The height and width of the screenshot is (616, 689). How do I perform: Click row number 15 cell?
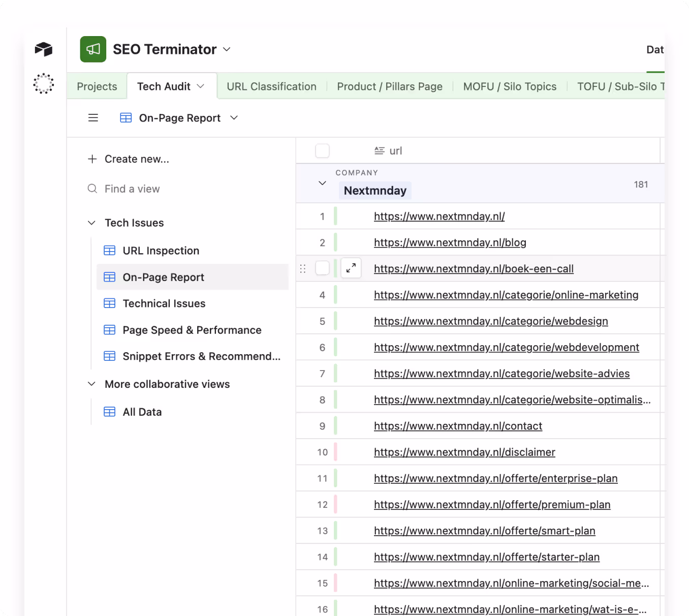click(322, 583)
